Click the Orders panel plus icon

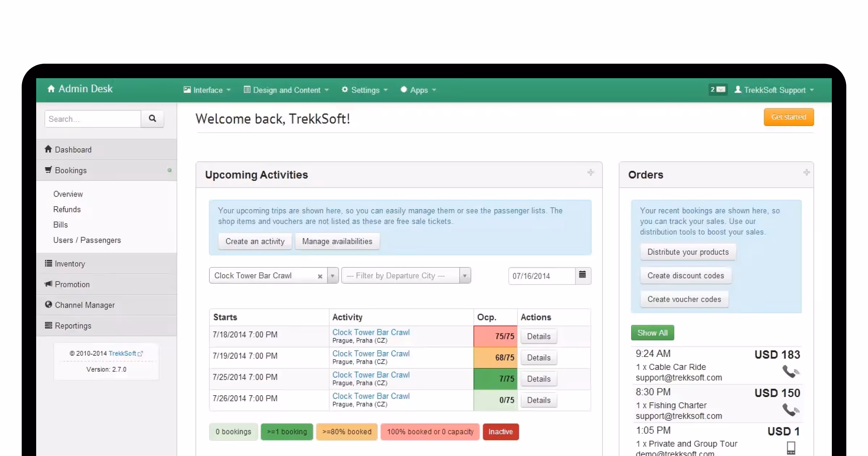pyautogui.click(x=807, y=173)
